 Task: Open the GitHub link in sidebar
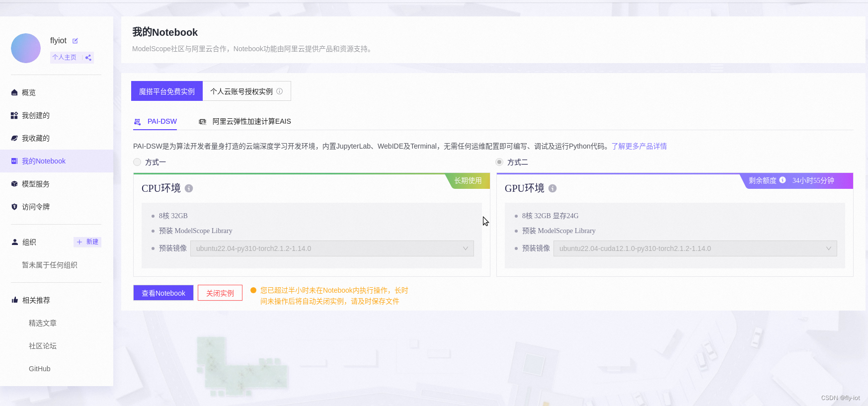[x=40, y=369]
